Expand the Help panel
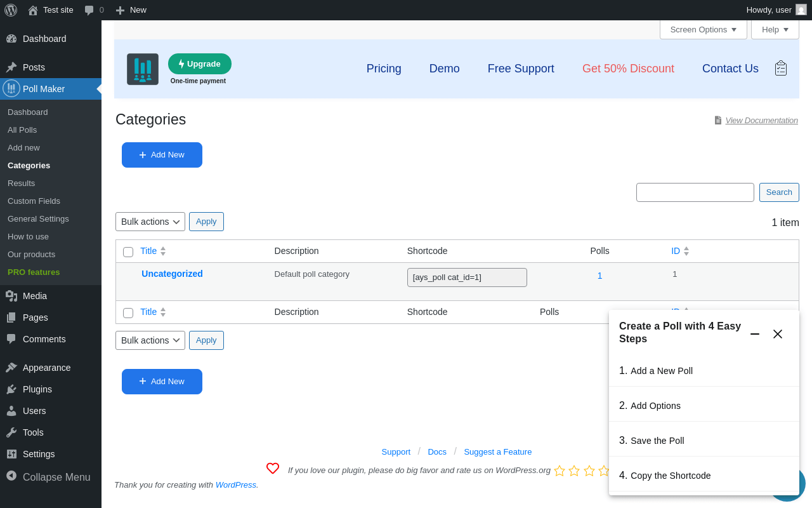Screen dimensions: 812x508 775,29
